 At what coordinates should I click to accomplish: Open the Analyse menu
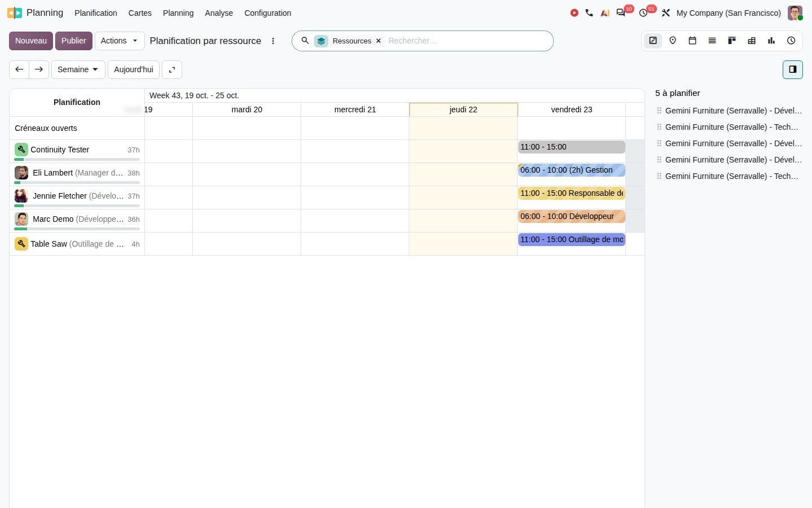[x=219, y=13]
